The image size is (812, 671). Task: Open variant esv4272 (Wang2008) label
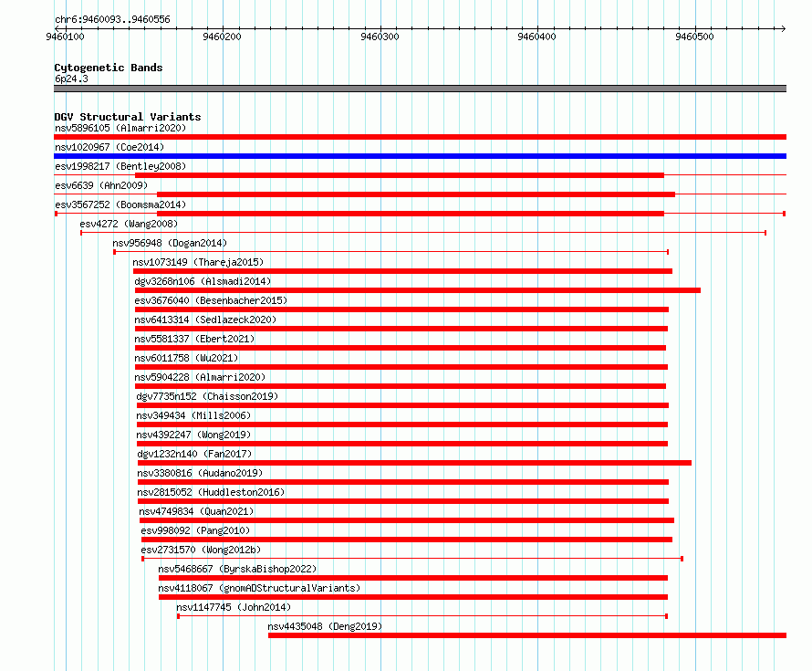click(129, 224)
